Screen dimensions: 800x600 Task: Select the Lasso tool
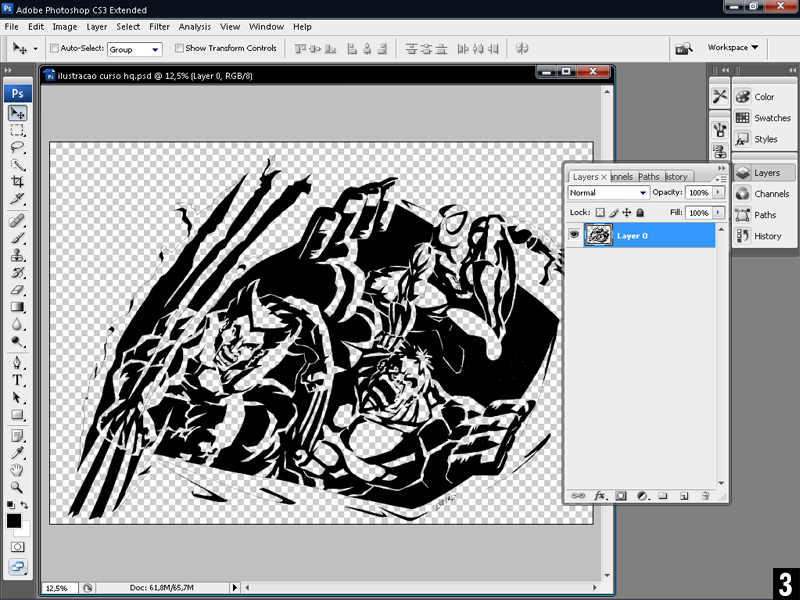click(x=18, y=147)
